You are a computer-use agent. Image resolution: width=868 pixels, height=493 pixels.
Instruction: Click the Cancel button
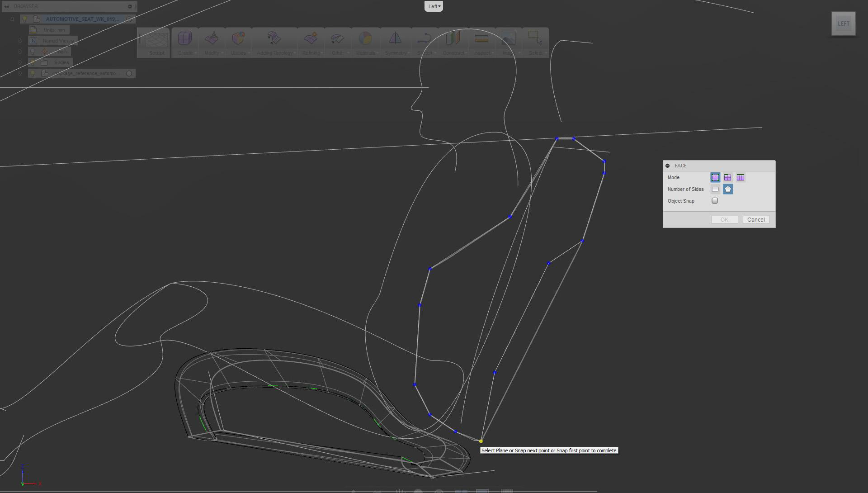coord(755,219)
